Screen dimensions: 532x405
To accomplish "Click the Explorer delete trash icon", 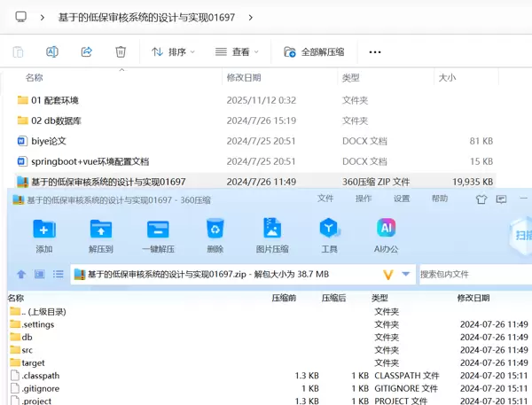I will click(x=121, y=52).
